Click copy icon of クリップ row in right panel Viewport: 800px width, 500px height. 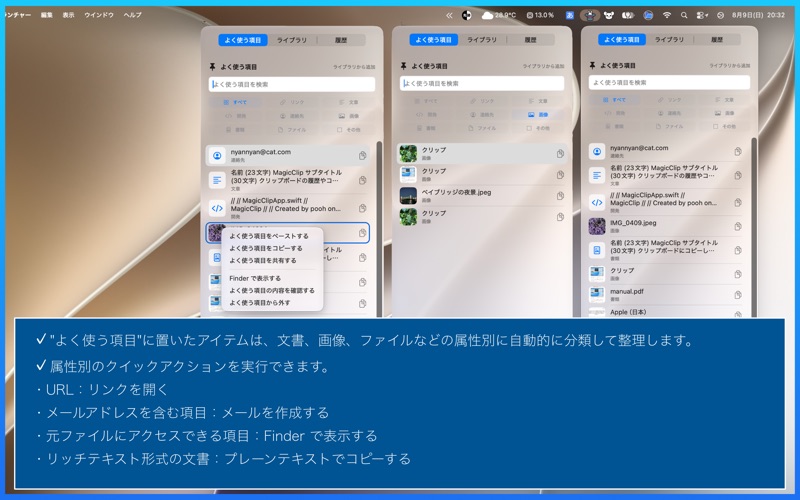pyautogui.click(x=738, y=274)
